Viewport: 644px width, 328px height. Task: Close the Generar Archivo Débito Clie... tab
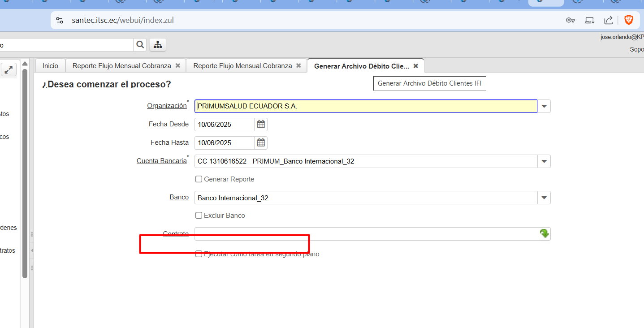point(415,66)
